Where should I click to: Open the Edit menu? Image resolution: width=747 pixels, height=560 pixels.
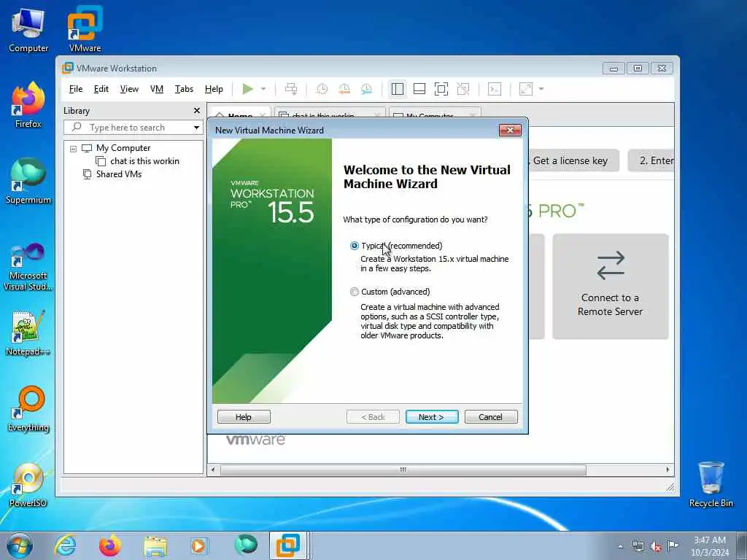(x=101, y=89)
